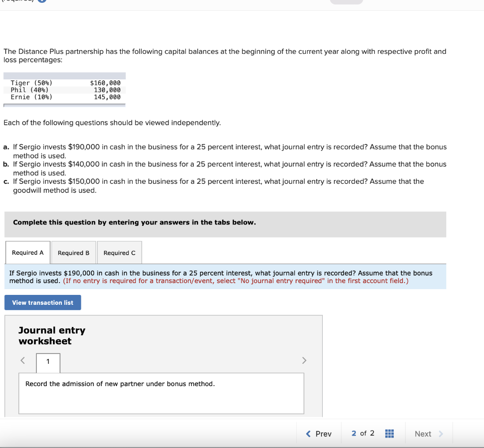Click question part c about goodwill method
This screenshot has height=448, width=484.
(214, 186)
